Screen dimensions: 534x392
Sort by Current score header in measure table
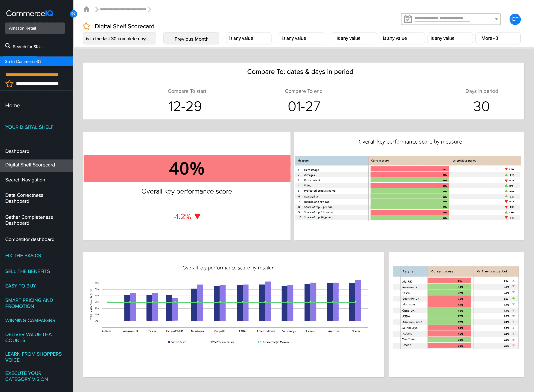pyautogui.click(x=410, y=161)
